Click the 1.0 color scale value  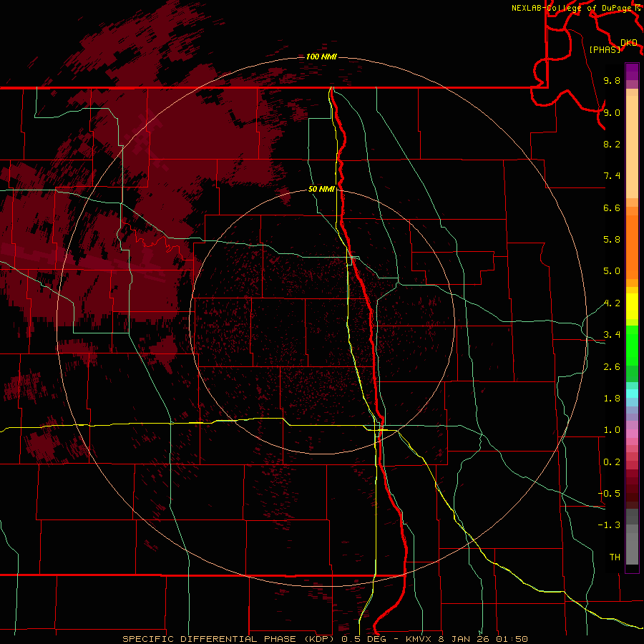click(x=612, y=430)
